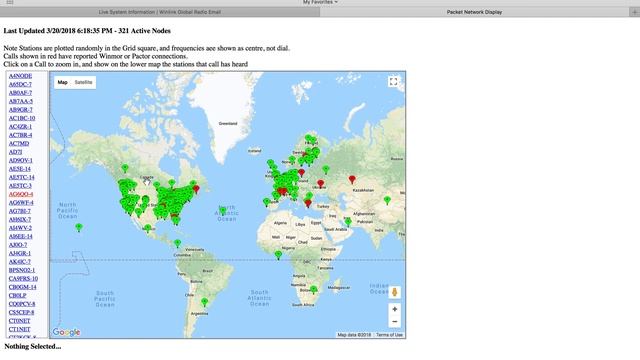Open the CT1NET call link
Viewport: 640px width, 360px height.
(20, 329)
